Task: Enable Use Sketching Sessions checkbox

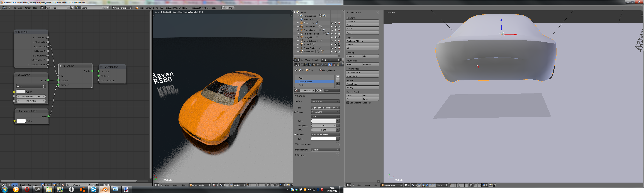Action: pos(348,103)
